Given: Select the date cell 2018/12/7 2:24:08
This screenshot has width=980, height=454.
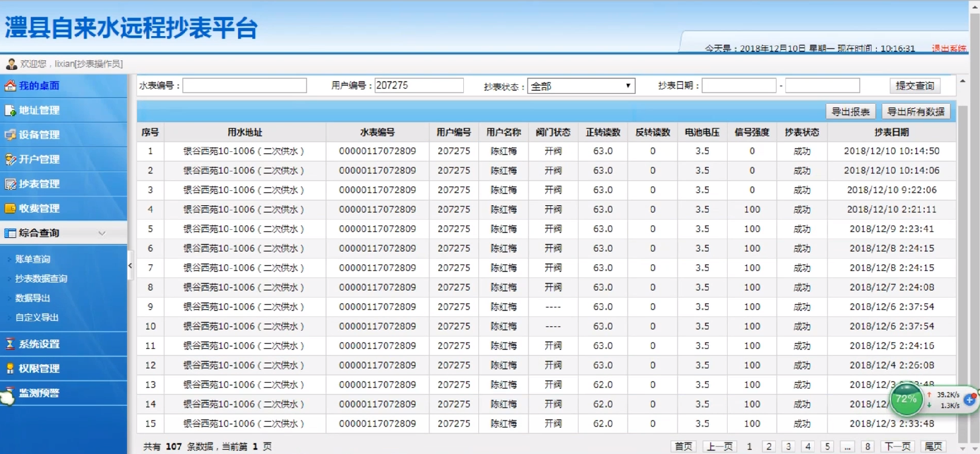Looking at the screenshot, I should click(892, 288).
